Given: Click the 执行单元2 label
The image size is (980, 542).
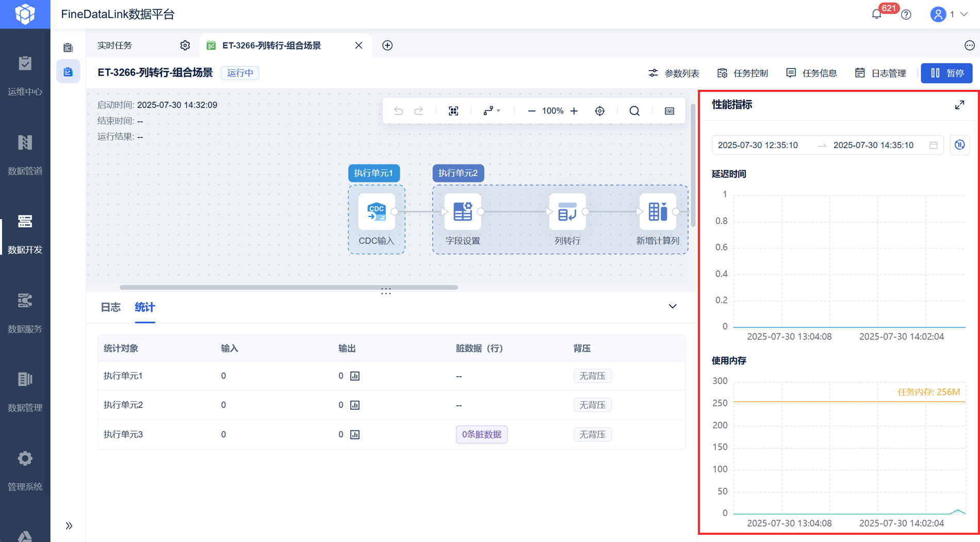Looking at the screenshot, I should pos(458,173).
